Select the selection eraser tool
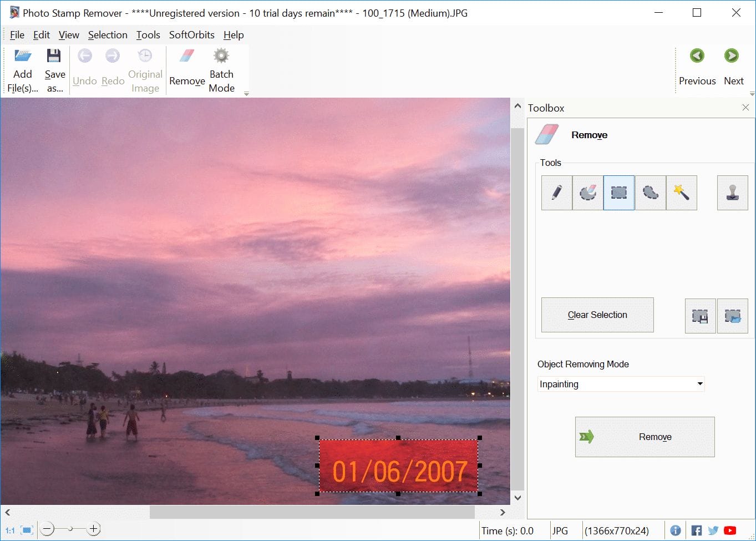The image size is (756, 541). (x=587, y=193)
